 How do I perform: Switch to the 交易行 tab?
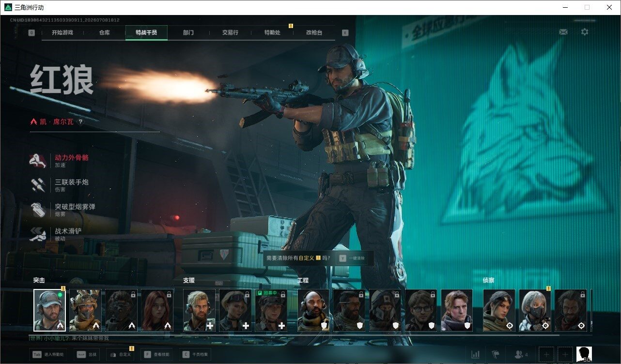coord(230,32)
